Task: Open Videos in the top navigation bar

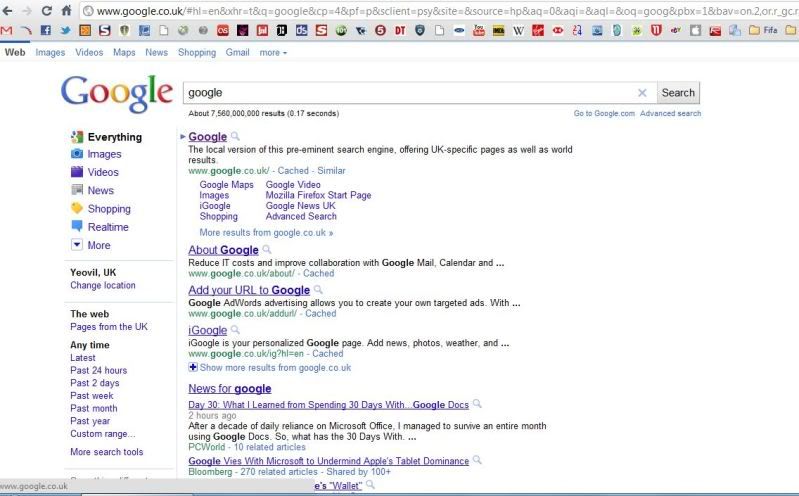Action: (89, 53)
